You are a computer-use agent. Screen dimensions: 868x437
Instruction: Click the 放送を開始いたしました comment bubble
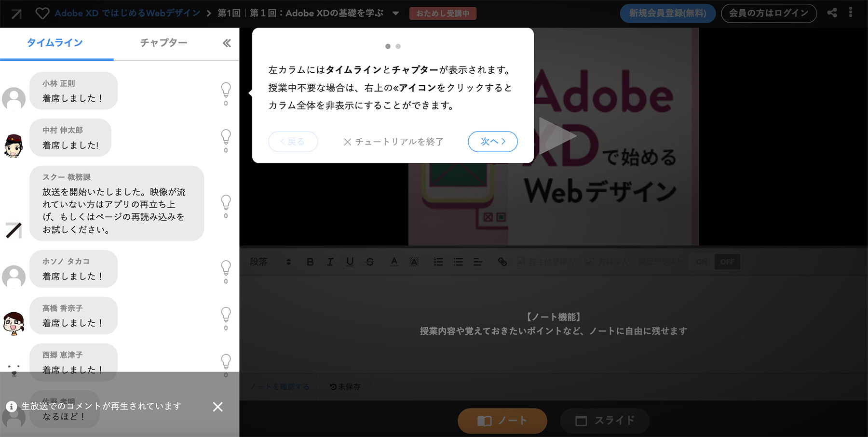coord(117,203)
